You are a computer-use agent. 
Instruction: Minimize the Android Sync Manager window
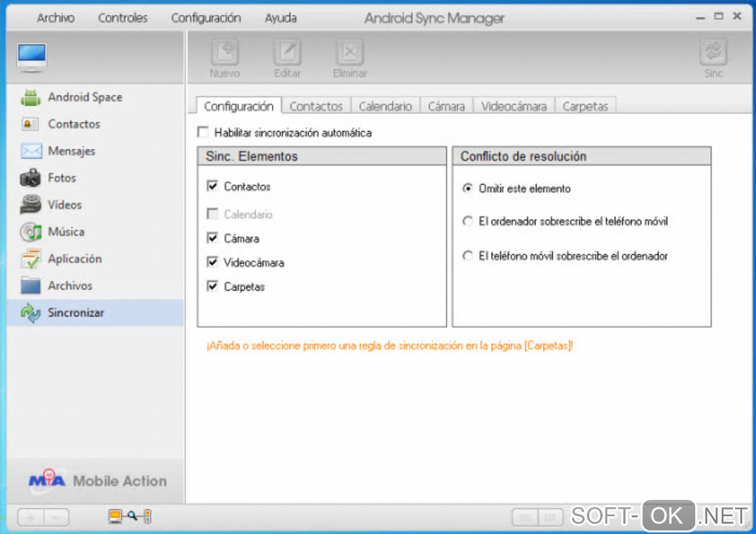700,17
